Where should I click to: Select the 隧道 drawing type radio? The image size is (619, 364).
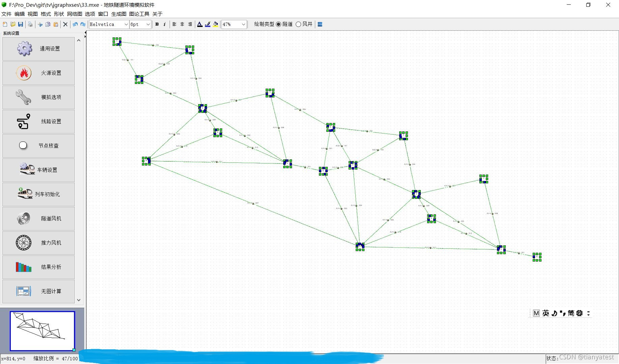[x=278, y=24]
